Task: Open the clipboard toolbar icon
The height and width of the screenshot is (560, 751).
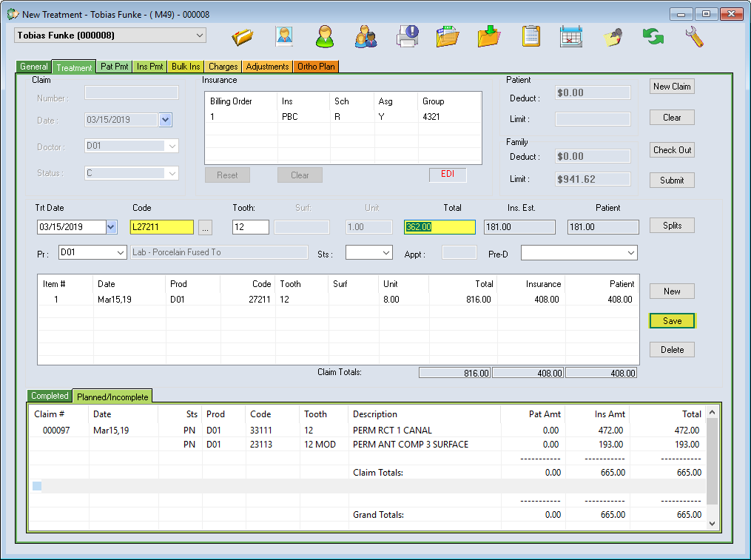Action: tap(531, 36)
